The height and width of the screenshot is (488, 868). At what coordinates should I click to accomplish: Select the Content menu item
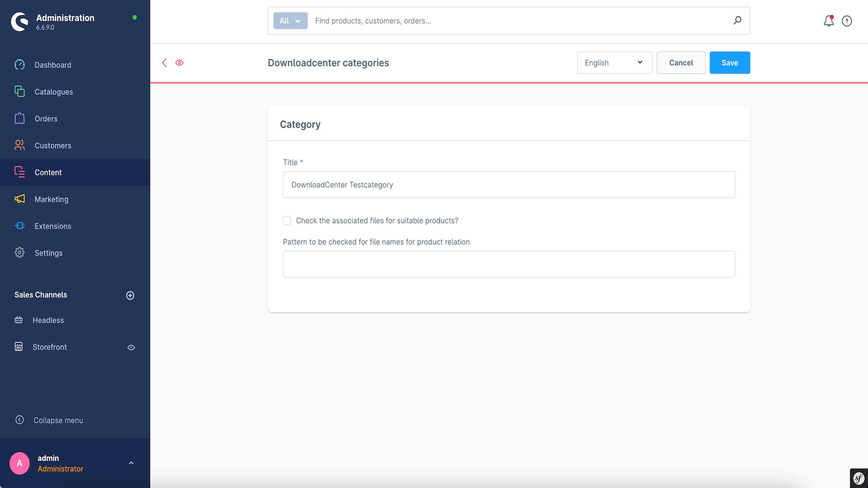(48, 172)
